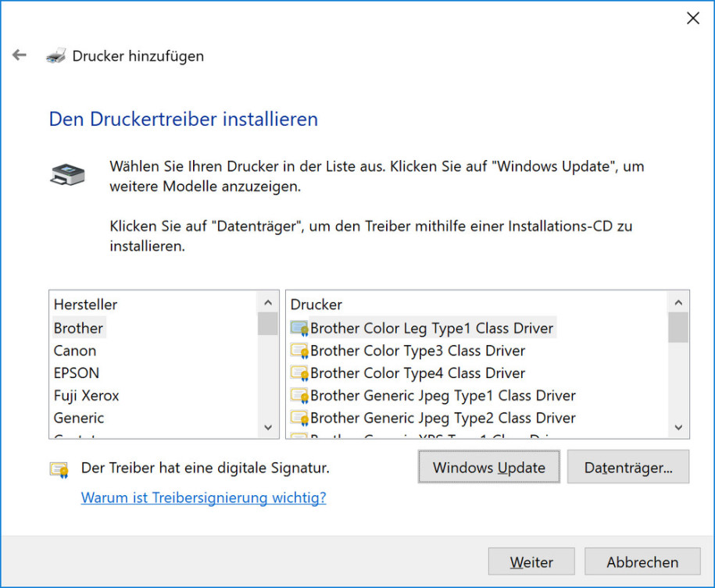715x588 pixels.
Task: Click the large printer illustration icon
Action: [67, 175]
